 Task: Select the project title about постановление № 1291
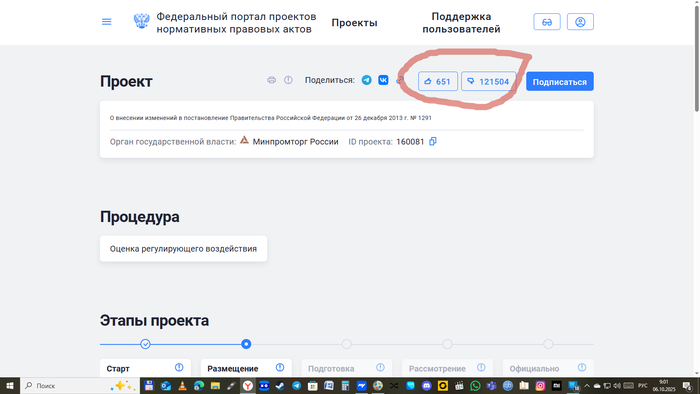click(271, 118)
